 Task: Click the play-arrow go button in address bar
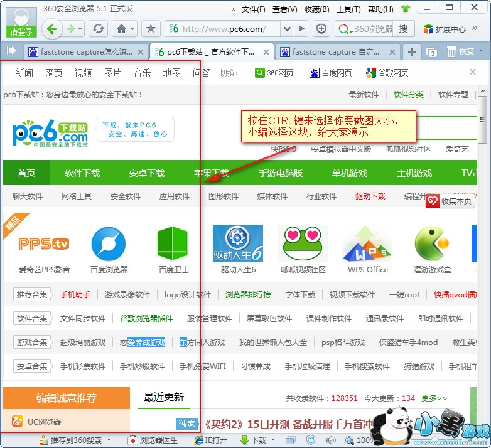point(302,29)
